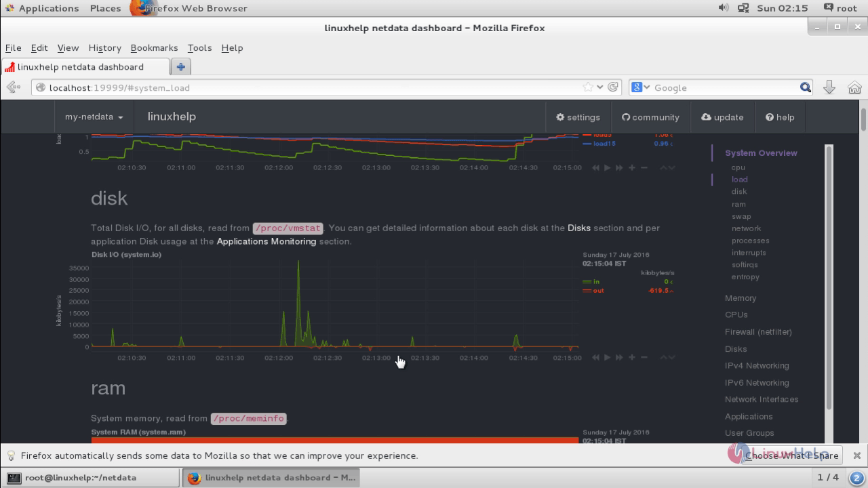
Task: Switch to root@linuxhelp terminal in taskbar
Action: click(x=91, y=478)
